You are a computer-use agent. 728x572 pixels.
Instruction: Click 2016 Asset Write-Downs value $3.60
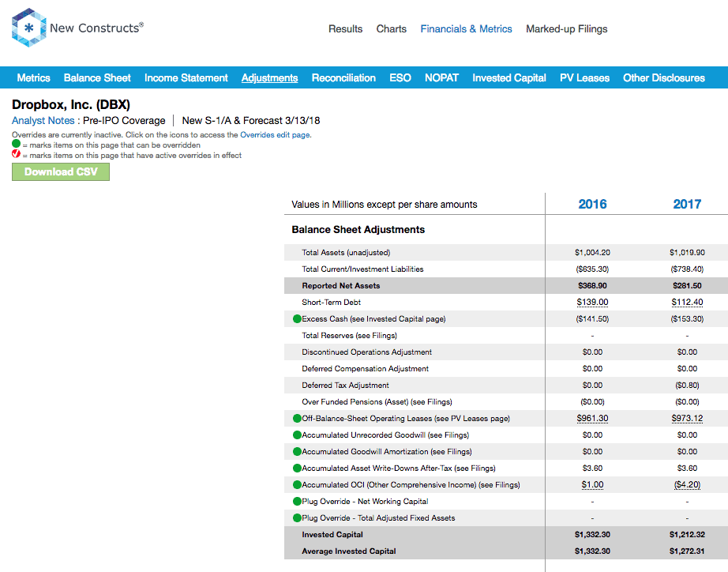click(592, 468)
